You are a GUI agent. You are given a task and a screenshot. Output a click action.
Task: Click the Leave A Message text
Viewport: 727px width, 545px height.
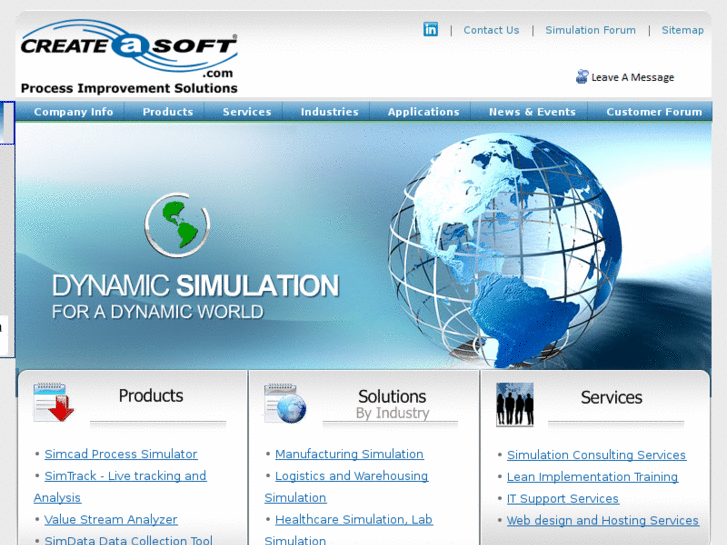click(632, 77)
